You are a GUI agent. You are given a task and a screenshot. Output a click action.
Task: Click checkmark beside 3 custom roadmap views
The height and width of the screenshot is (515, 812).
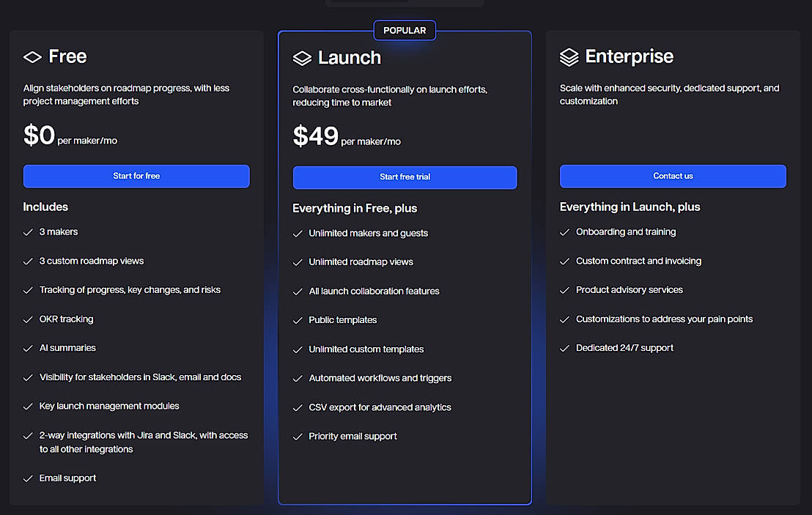point(28,262)
